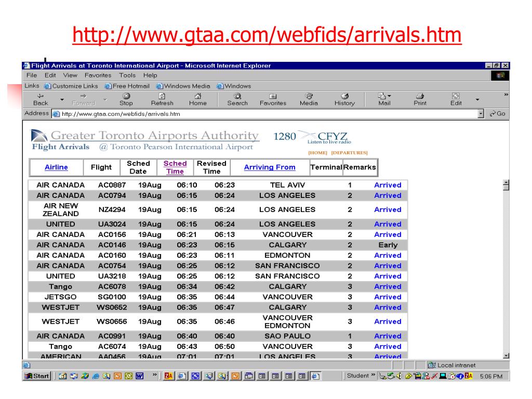Launch Word from quick launch bar
The height and width of the screenshot is (399, 532).
click(x=139, y=376)
